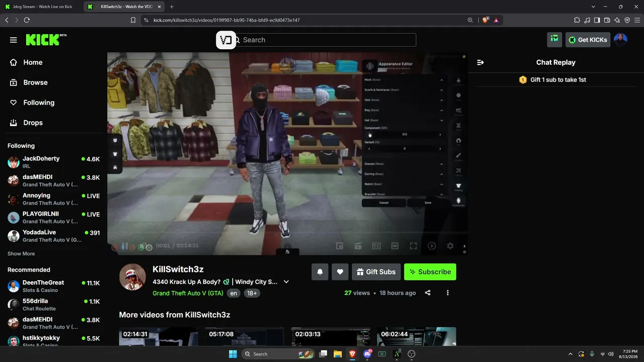Screen dimensions: 644x362
Task: Open YodadaLive channel in Following
Action: click(54, 236)
